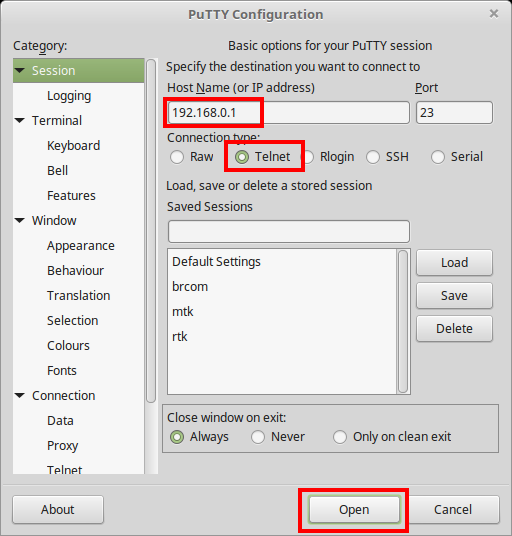
Task: Open the Colours settings
Action: (68, 346)
